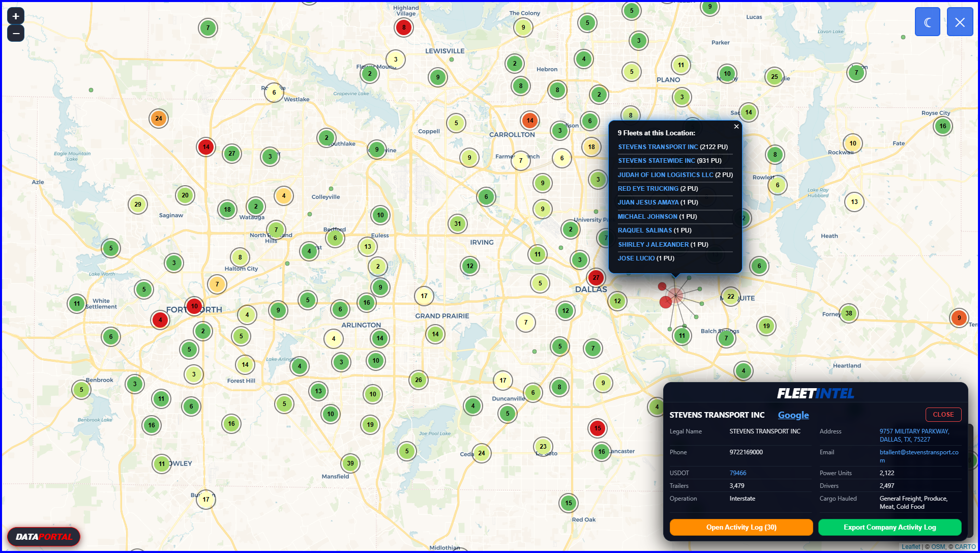Image resolution: width=980 pixels, height=553 pixels.
Task: Select JOSE LUCIO from the fleet list
Action: 636,258
